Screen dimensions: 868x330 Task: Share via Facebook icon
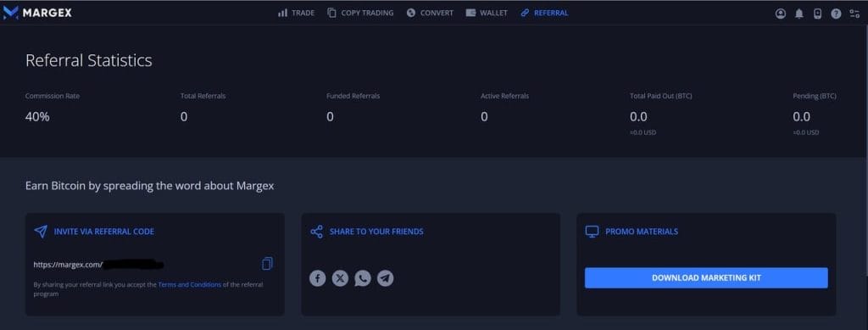(317, 278)
